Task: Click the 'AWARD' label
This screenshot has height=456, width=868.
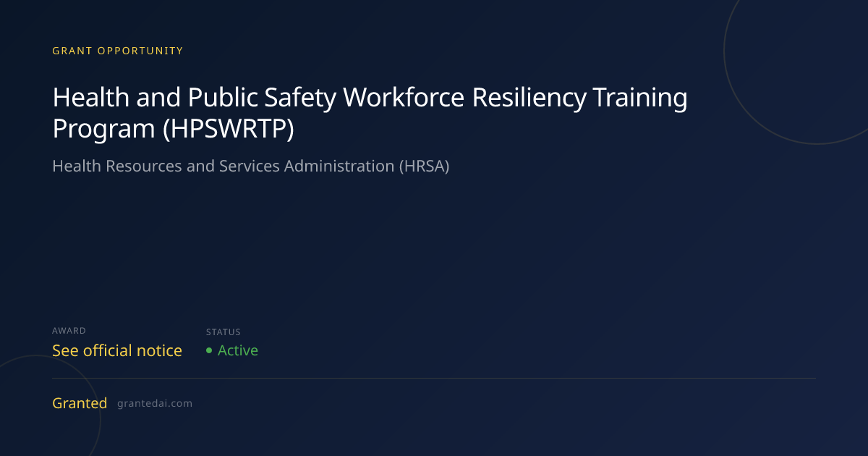Action: [69, 331]
